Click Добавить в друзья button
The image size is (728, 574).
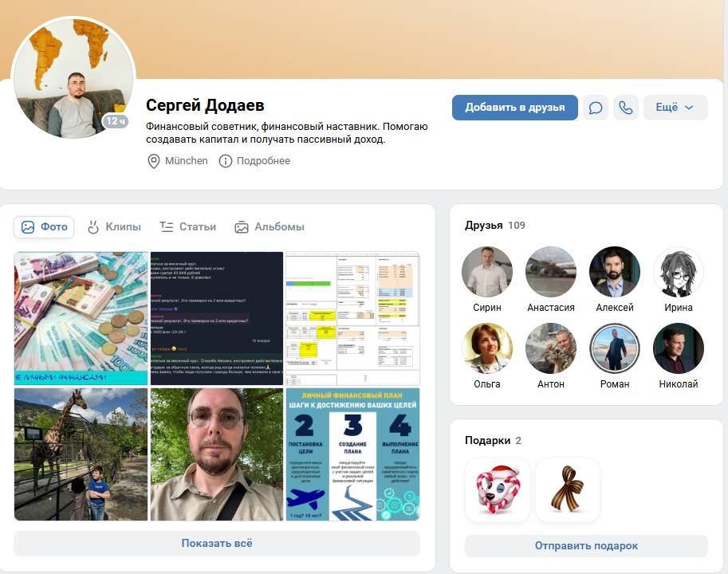click(x=515, y=108)
